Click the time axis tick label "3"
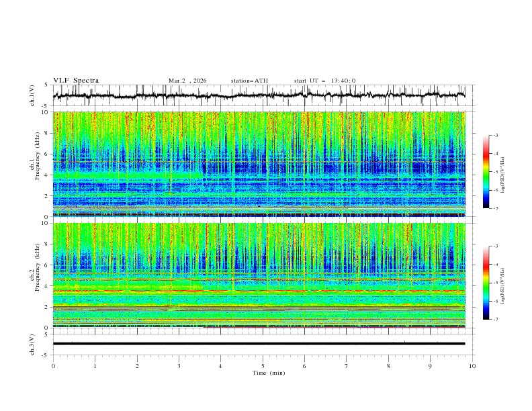The width and height of the screenshot is (532, 411). 179,366
